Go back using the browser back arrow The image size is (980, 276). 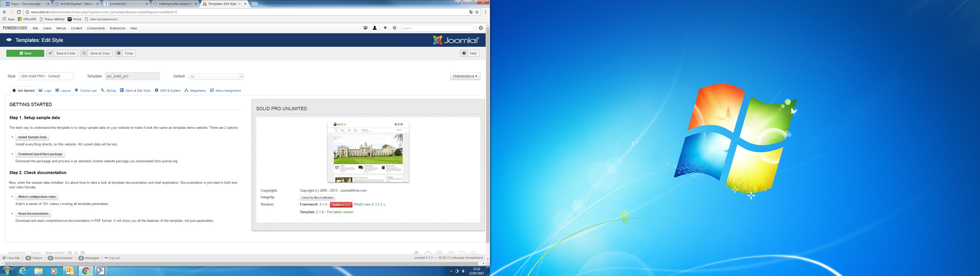(x=5, y=12)
